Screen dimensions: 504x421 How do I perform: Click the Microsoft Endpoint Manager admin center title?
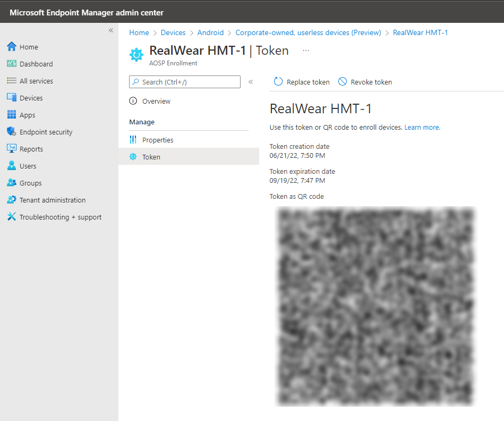click(87, 13)
